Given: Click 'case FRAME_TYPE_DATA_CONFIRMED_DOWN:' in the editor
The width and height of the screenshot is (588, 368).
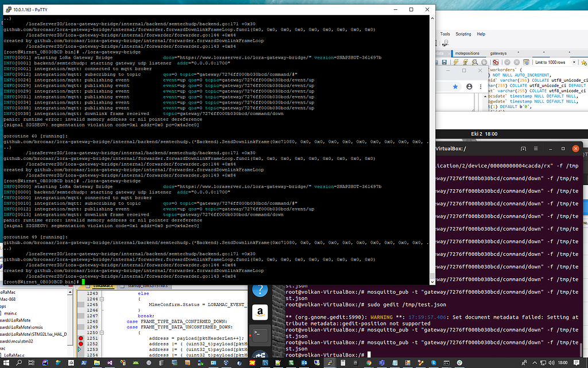Looking at the screenshot, I should (177, 321).
